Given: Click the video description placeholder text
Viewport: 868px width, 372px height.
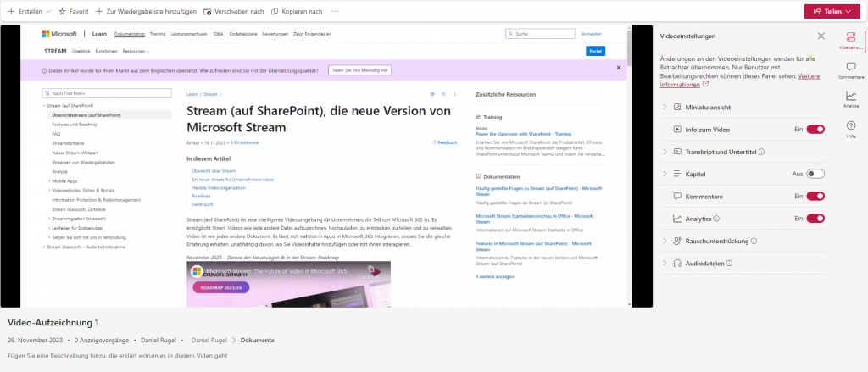Looking at the screenshot, I should click(117, 355).
